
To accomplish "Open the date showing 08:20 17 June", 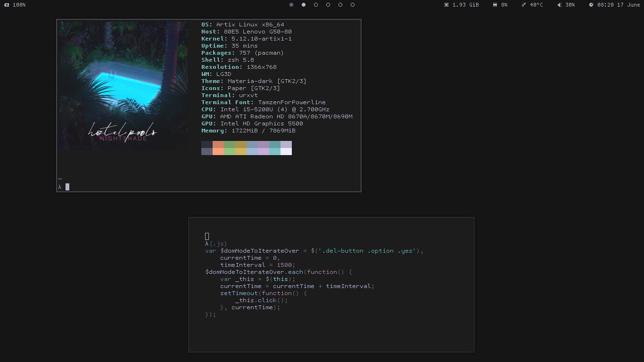I will 619,5.
